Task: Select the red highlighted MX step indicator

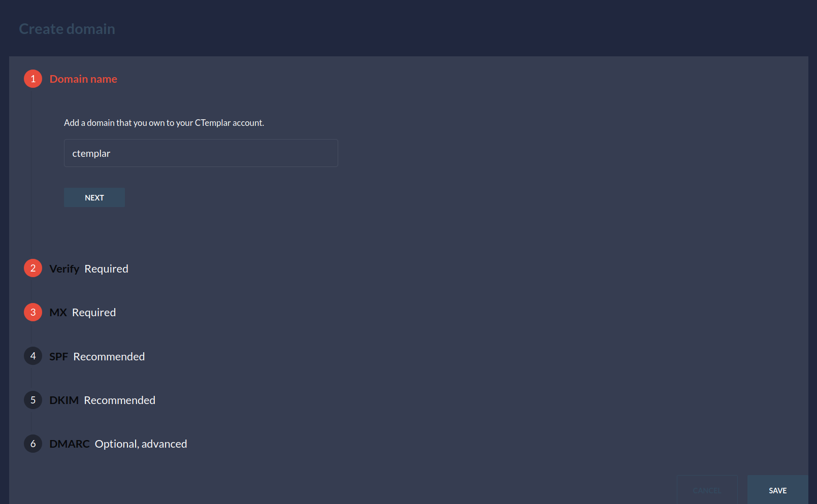Action: pos(32,312)
